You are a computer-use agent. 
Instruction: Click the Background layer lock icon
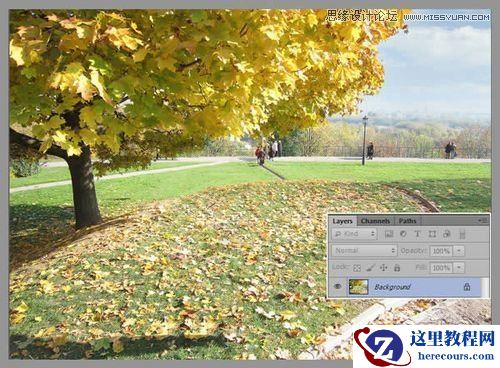(x=467, y=287)
